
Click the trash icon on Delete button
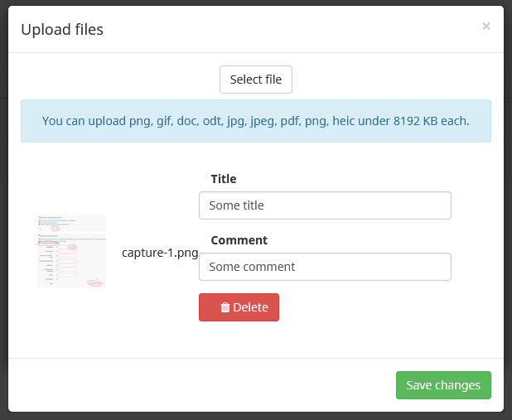click(x=225, y=307)
